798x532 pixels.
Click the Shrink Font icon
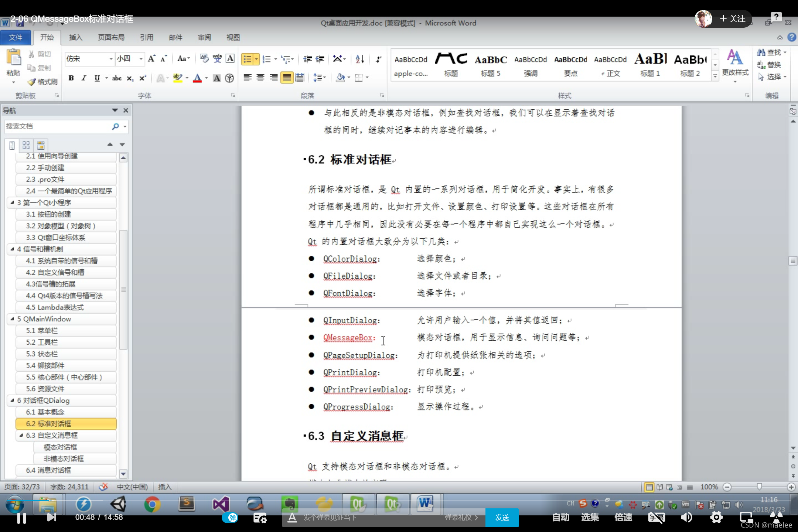click(164, 59)
